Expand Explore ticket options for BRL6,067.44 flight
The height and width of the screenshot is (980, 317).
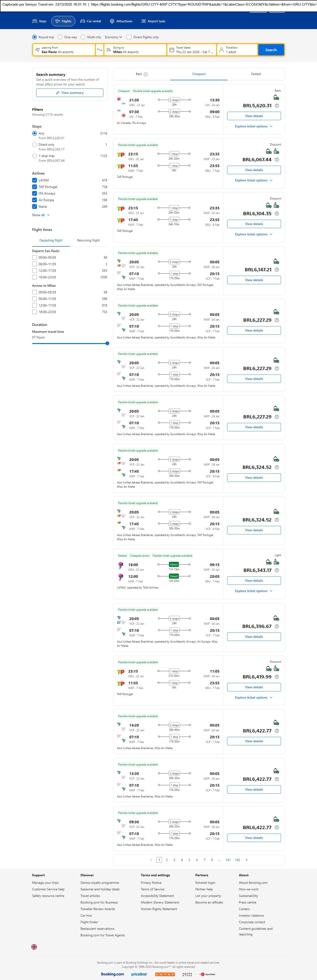pyautogui.click(x=254, y=180)
